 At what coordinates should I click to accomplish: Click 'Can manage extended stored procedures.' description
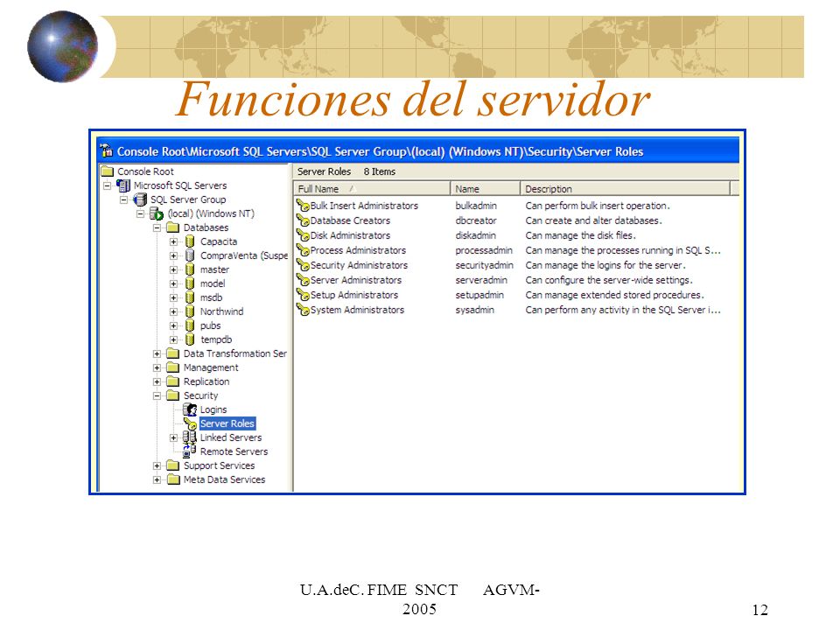click(614, 295)
